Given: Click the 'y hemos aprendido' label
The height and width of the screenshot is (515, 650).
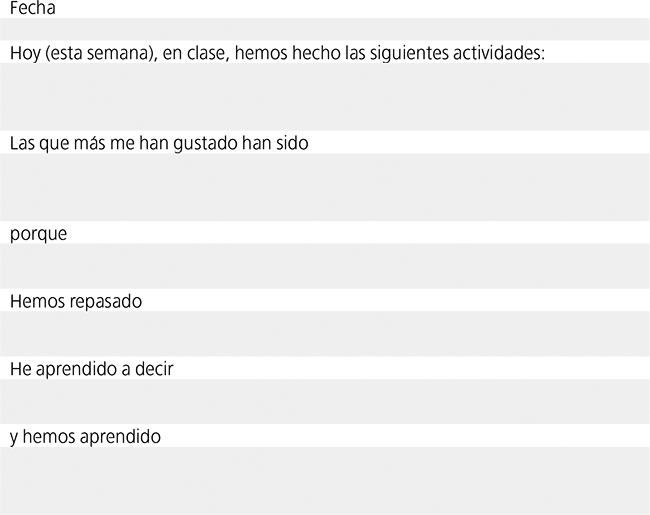Looking at the screenshot, I should [x=85, y=437].
